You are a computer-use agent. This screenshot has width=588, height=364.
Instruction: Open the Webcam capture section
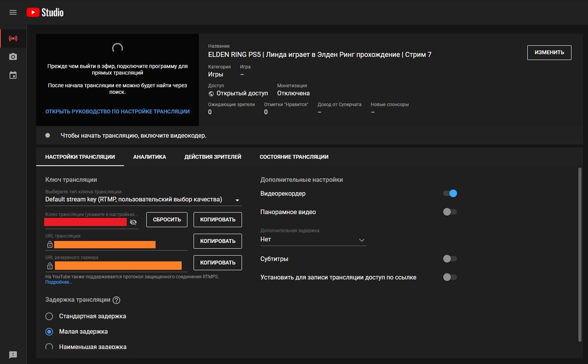point(13,57)
